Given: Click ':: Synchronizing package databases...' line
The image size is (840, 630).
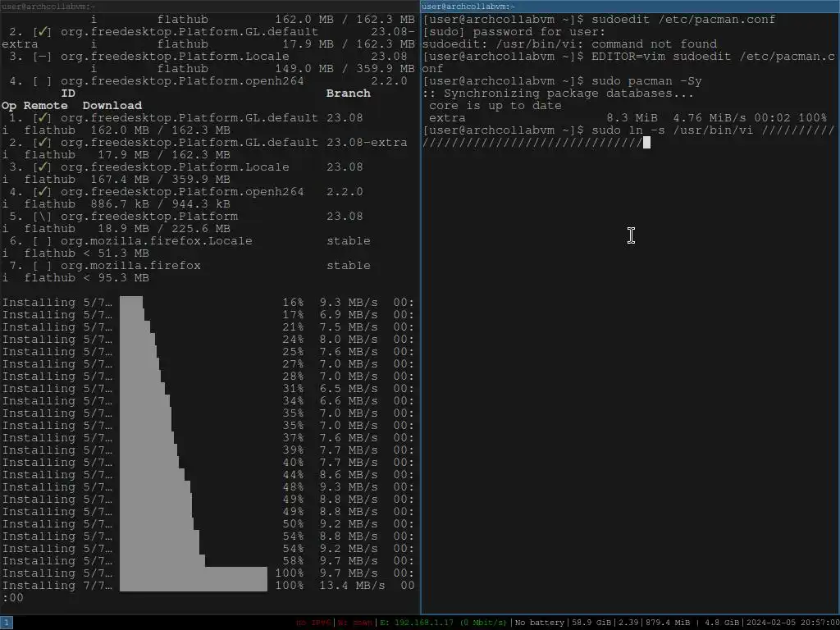Looking at the screenshot, I should pyautogui.click(x=558, y=94).
